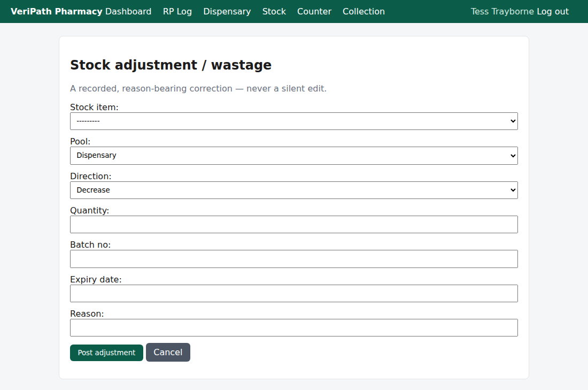Click the 'Batch no:' label
The width and height of the screenshot is (588, 390).
click(x=90, y=244)
